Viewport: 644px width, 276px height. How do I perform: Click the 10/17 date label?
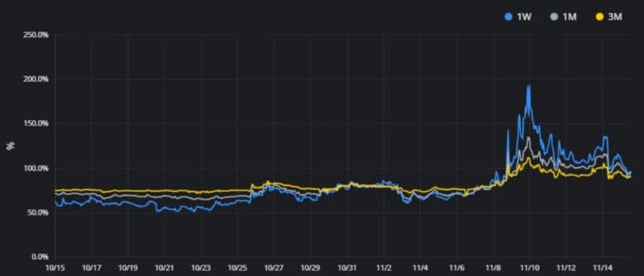[x=91, y=267]
